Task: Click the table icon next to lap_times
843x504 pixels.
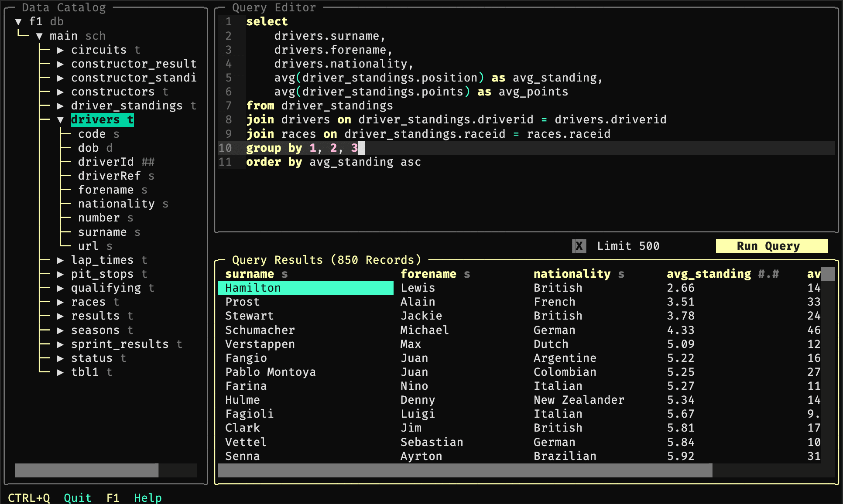Action: point(144,260)
